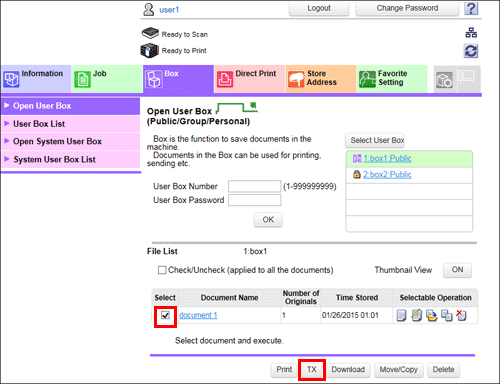The width and height of the screenshot is (500, 384).
Task: Click the TX button
Action: click(312, 370)
